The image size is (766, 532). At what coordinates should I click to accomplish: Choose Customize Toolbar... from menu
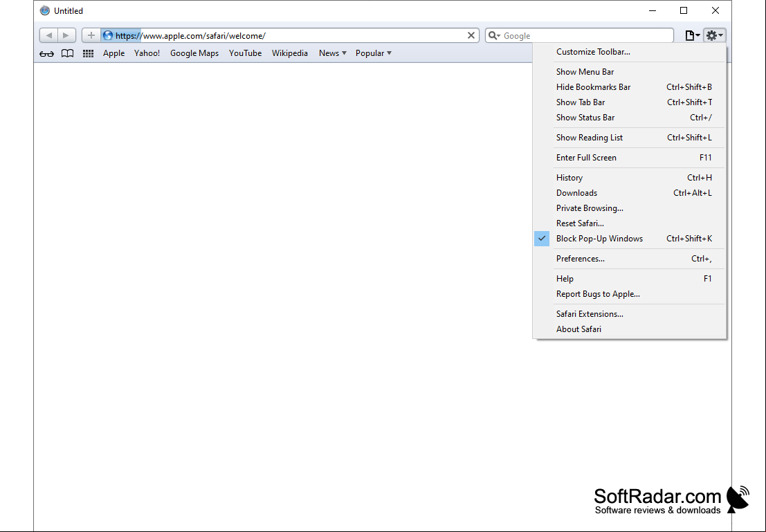[629, 52]
